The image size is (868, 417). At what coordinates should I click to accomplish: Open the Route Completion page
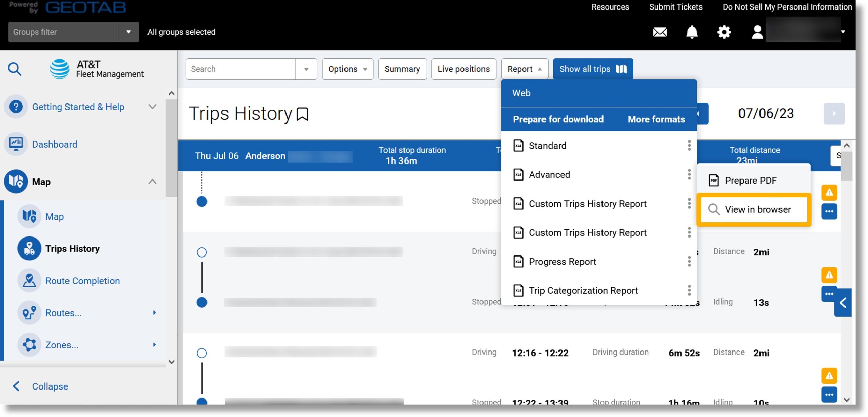pos(82,281)
